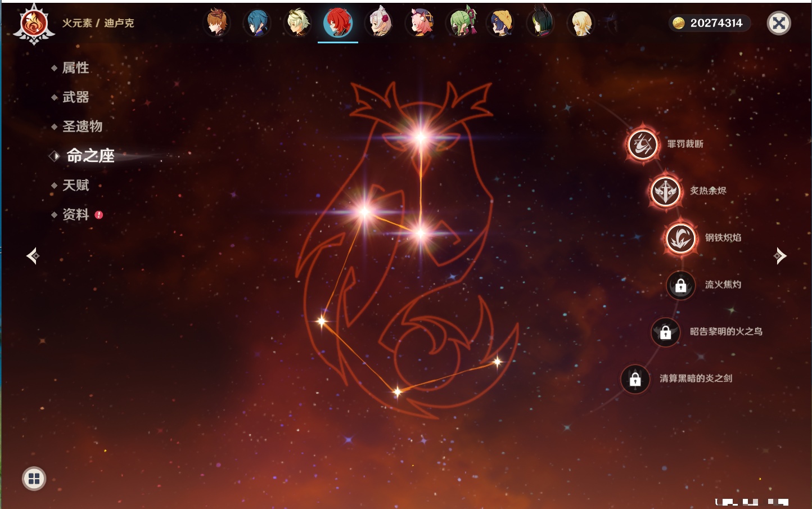The height and width of the screenshot is (509, 812).
Task: Click the Mora amount 20274314
Action: (x=716, y=23)
